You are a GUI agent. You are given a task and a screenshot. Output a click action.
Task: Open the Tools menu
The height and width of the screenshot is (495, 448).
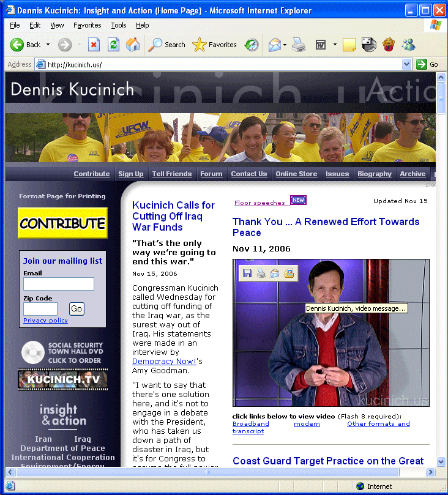118,25
